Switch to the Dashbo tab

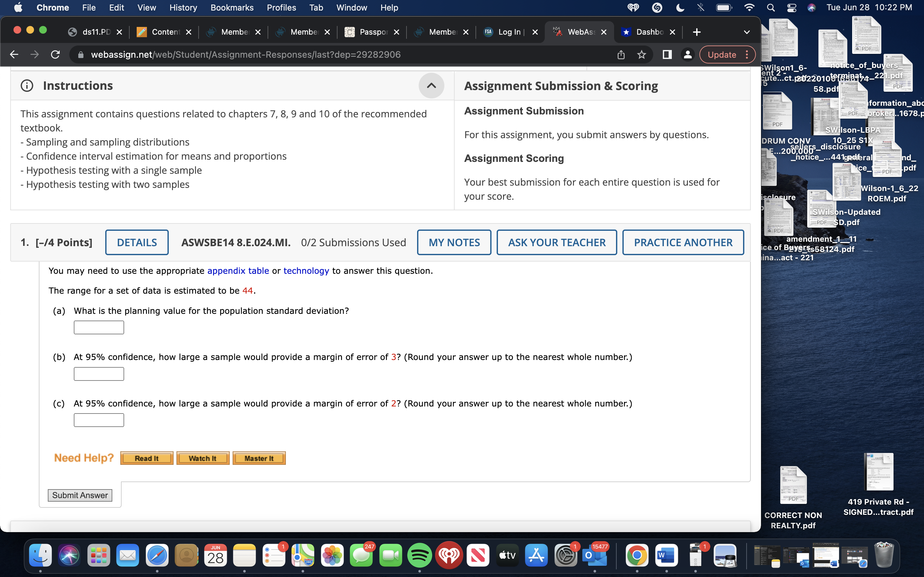(x=649, y=32)
